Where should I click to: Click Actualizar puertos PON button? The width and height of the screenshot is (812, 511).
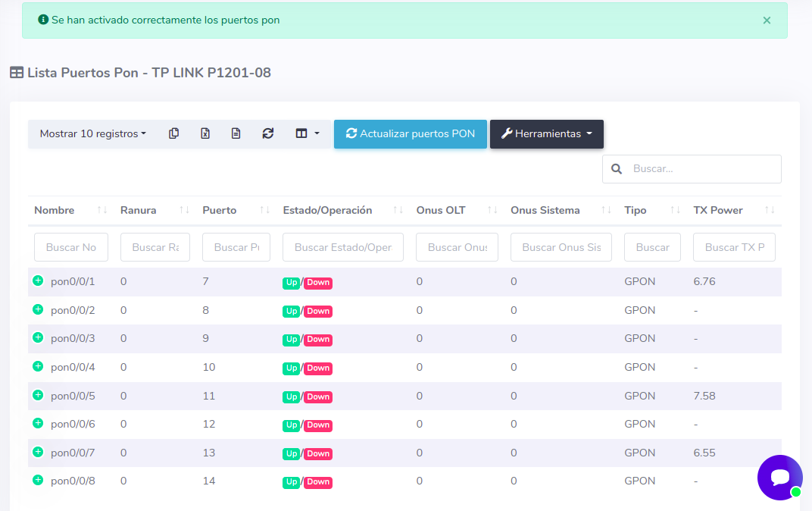click(x=410, y=133)
